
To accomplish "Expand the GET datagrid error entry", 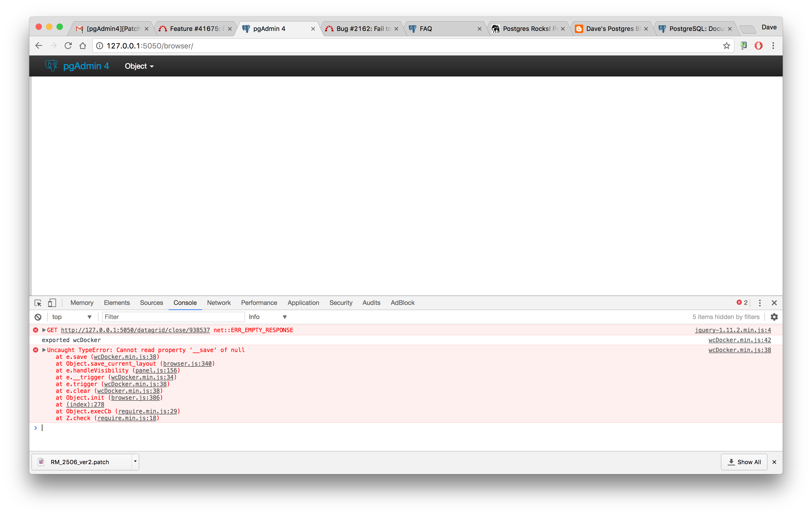I will tap(44, 330).
